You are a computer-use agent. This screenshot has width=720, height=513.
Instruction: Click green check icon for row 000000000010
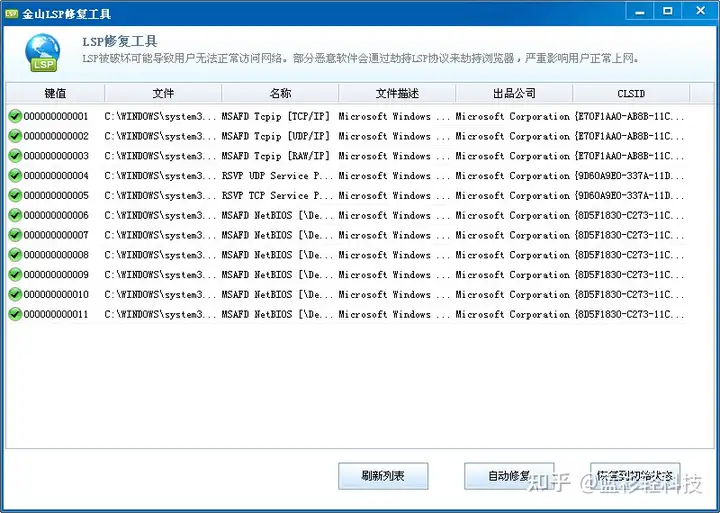click(15, 294)
